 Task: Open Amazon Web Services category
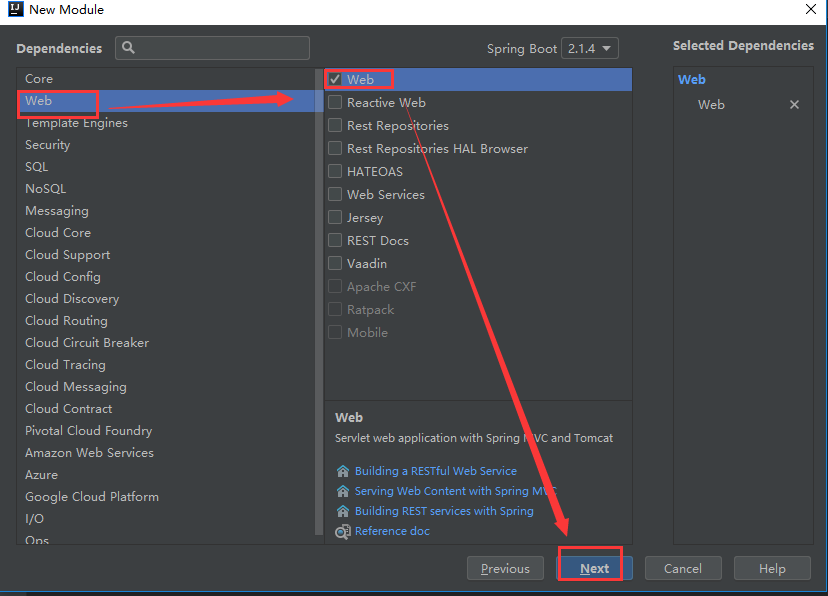[166, 452]
